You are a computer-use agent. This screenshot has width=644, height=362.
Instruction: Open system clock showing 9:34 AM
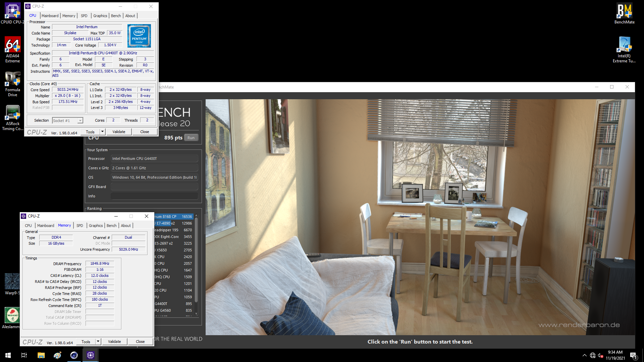point(615,355)
